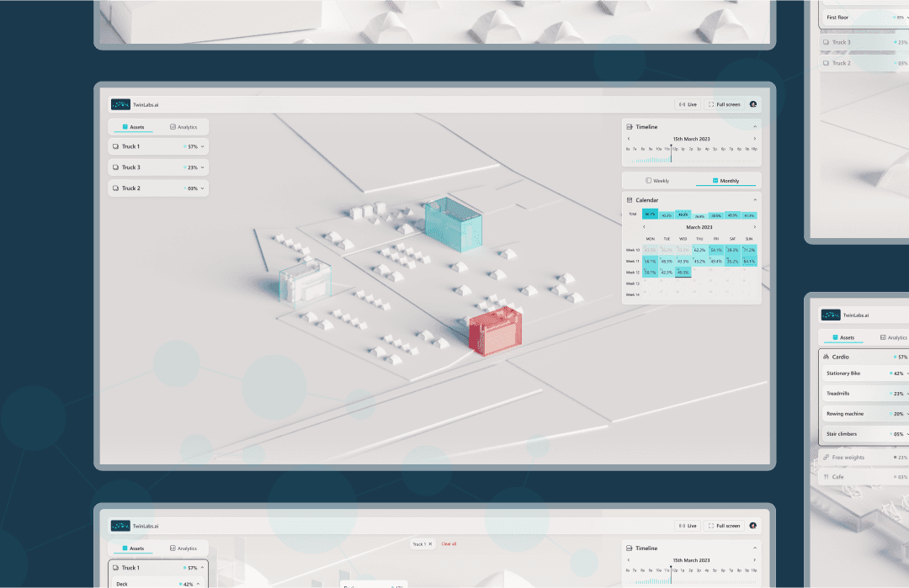The height and width of the screenshot is (588, 909).
Task: Go to the next day in the Truck 1 filter window's timeline
Action: click(754, 560)
